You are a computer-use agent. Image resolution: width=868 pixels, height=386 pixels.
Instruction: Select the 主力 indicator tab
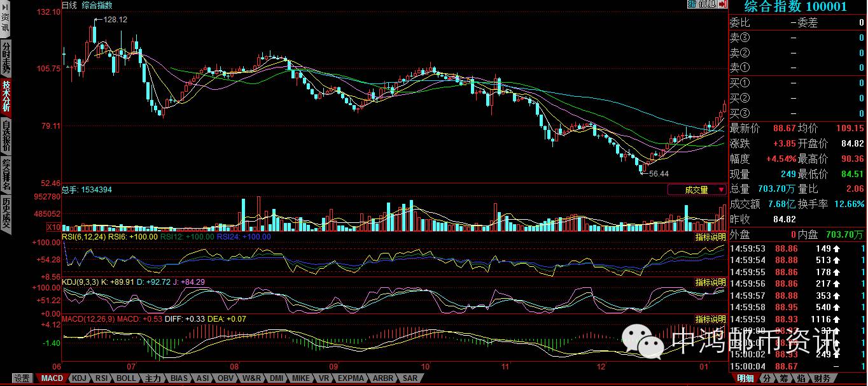[x=153, y=378]
